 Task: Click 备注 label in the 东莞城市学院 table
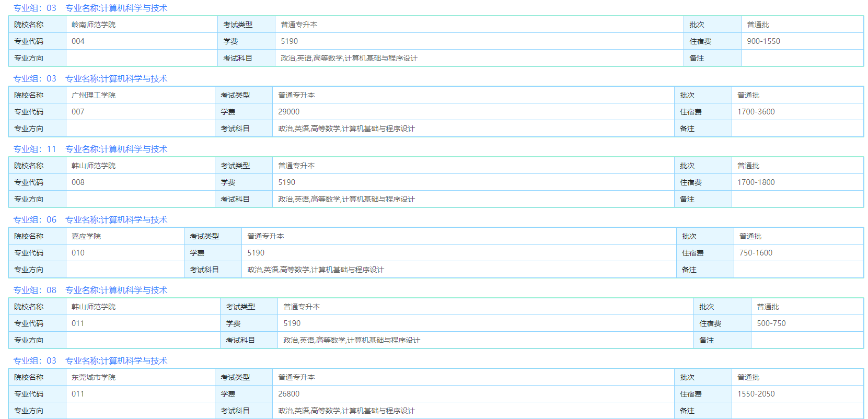(687, 411)
